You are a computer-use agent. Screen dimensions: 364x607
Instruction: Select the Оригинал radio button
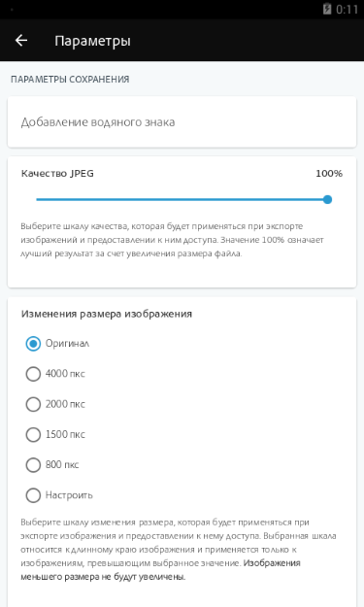tap(33, 344)
